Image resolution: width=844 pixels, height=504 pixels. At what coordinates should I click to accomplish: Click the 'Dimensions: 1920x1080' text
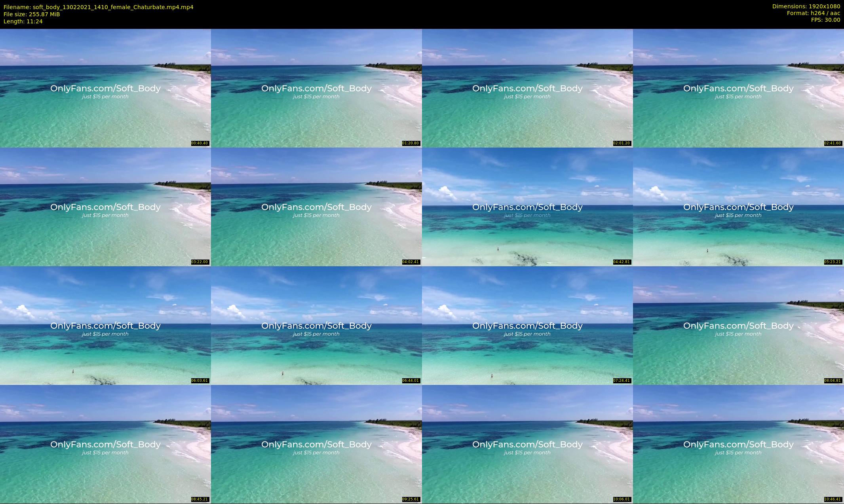[806, 6]
